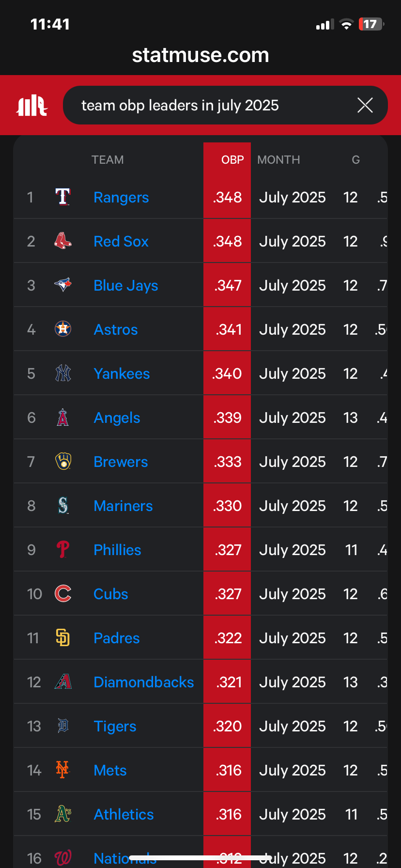401x868 pixels.
Task: Sort table by OBP column header
Action: tap(232, 160)
